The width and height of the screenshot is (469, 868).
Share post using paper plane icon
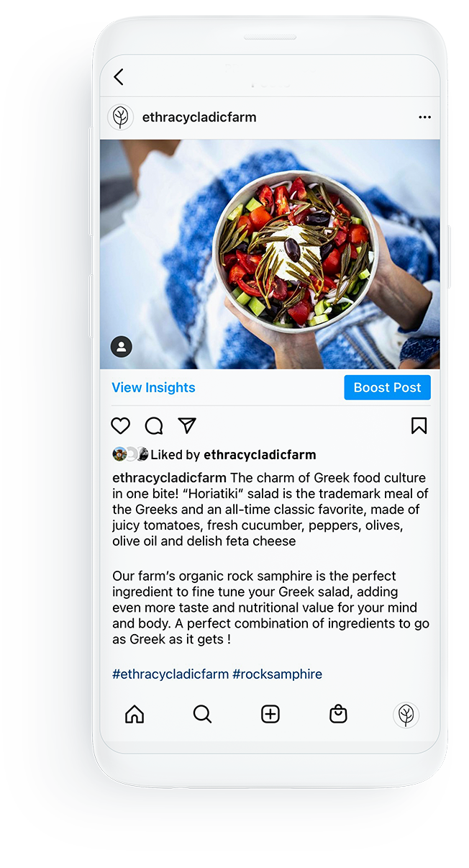tap(187, 425)
